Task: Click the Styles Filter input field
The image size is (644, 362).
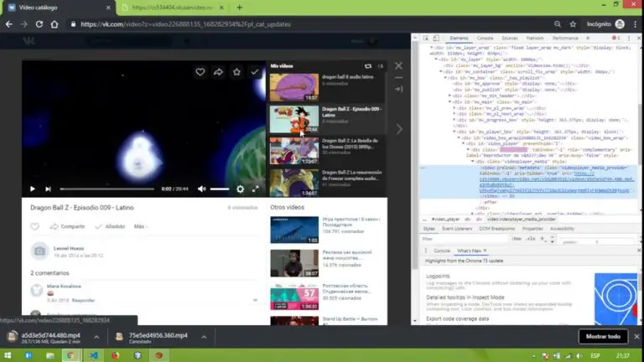Action: [x=464, y=239]
